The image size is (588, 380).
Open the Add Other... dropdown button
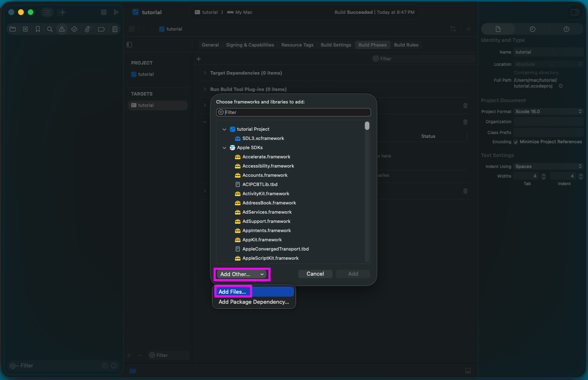tap(242, 274)
